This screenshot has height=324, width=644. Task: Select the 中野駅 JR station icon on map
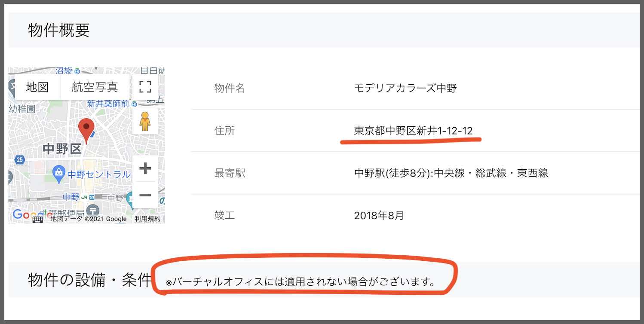[84, 197]
